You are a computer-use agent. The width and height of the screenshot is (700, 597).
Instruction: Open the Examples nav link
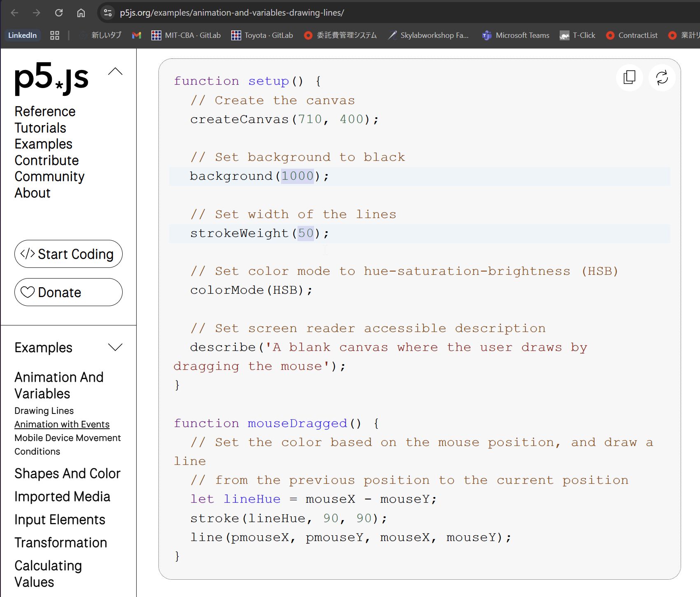[x=43, y=144]
